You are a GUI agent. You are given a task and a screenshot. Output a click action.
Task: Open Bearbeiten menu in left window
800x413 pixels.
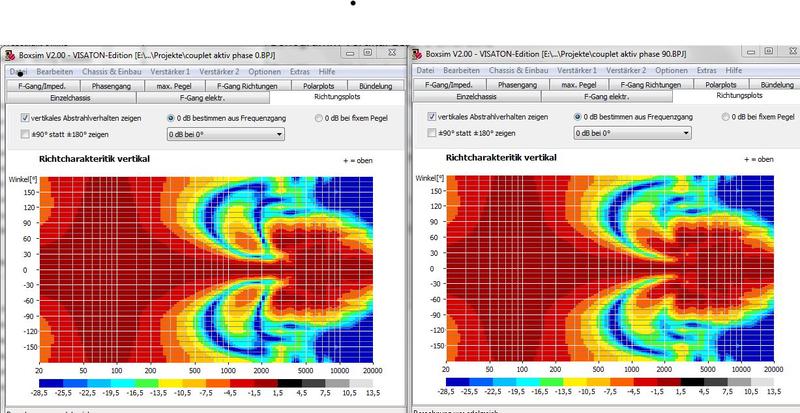point(55,72)
